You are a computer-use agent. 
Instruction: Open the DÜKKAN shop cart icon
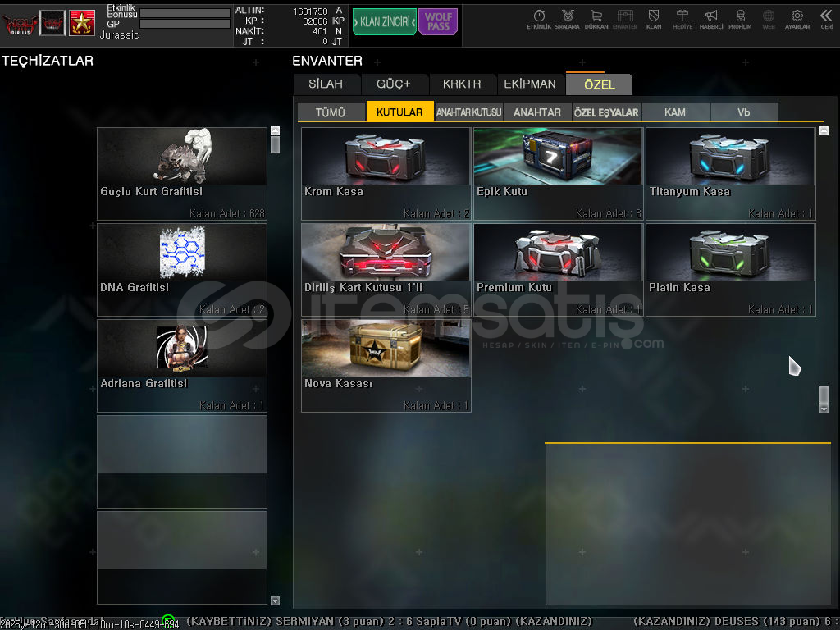point(596,20)
